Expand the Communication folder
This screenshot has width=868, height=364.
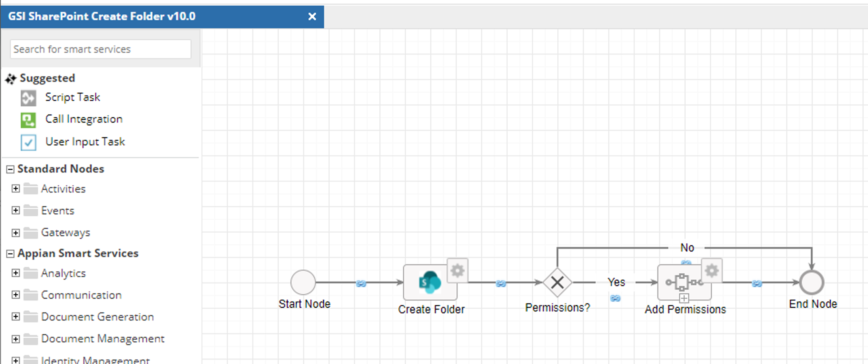coord(16,295)
